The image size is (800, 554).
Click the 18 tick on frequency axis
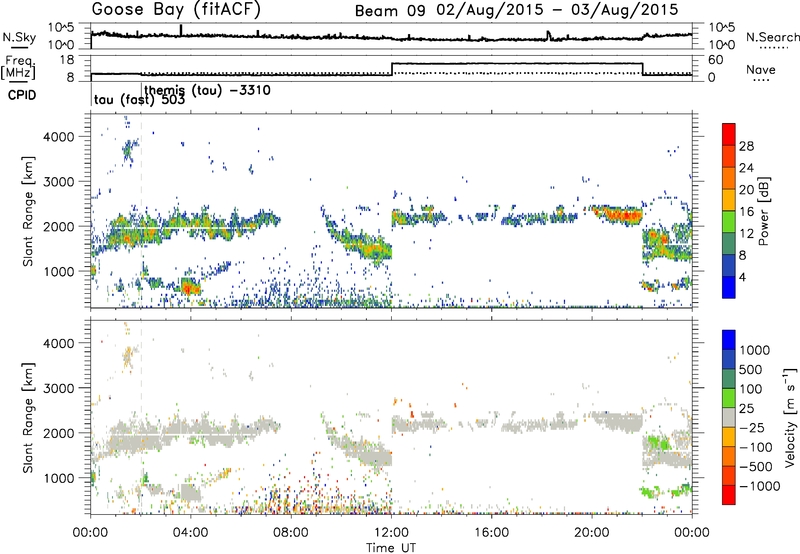[67, 60]
